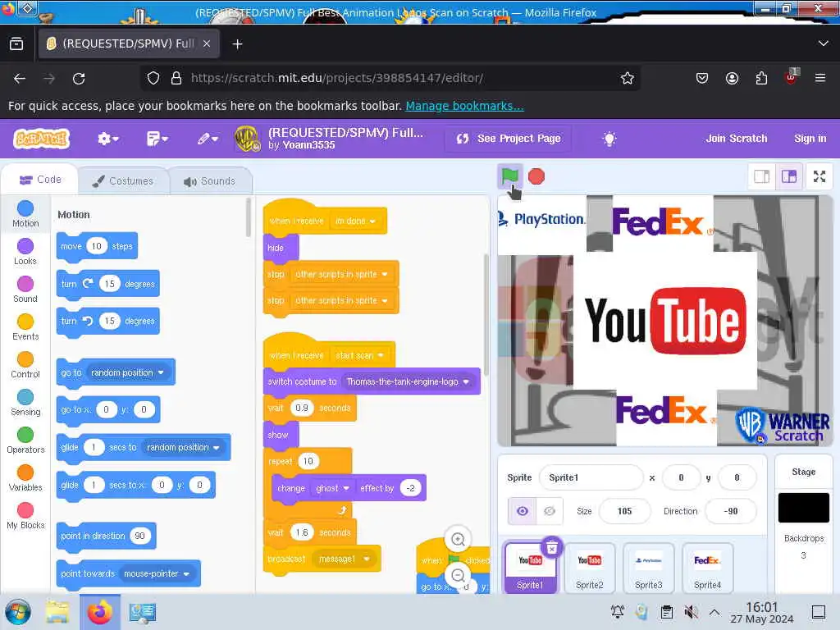Hide sprite with the crossed-eye toggle
The height and width of the screenshot is (630, 840).
[549, 511]
